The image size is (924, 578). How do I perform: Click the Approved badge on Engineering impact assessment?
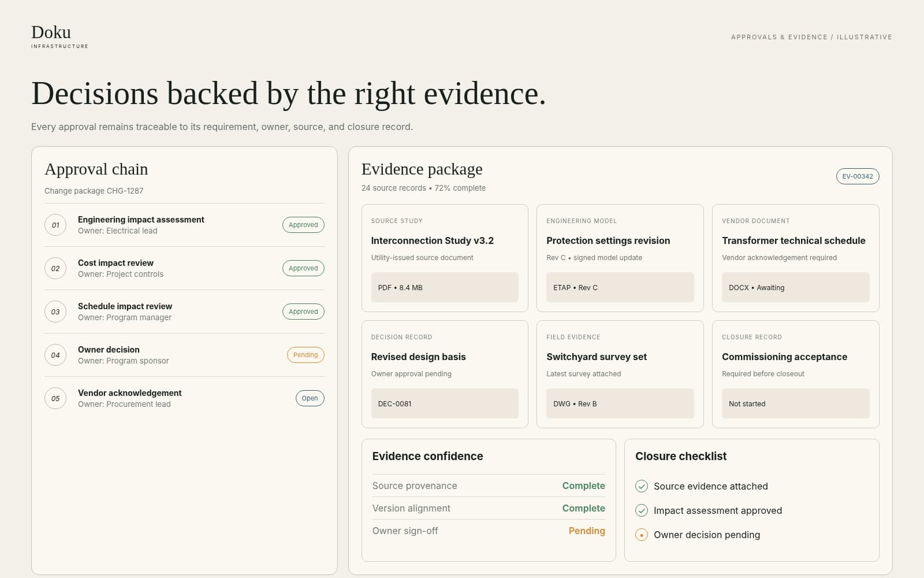(x=303, y=225)
